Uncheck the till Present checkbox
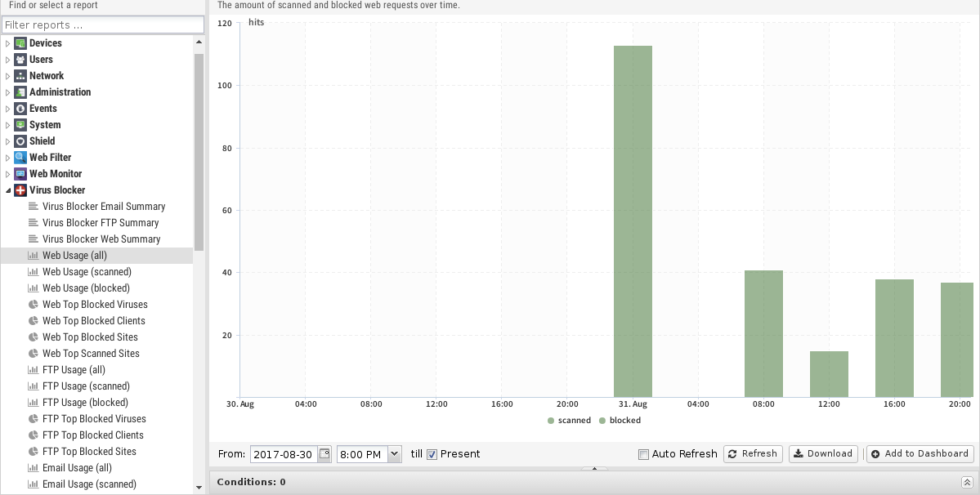This screenshot has height=495, width=980. coord(432,454)
